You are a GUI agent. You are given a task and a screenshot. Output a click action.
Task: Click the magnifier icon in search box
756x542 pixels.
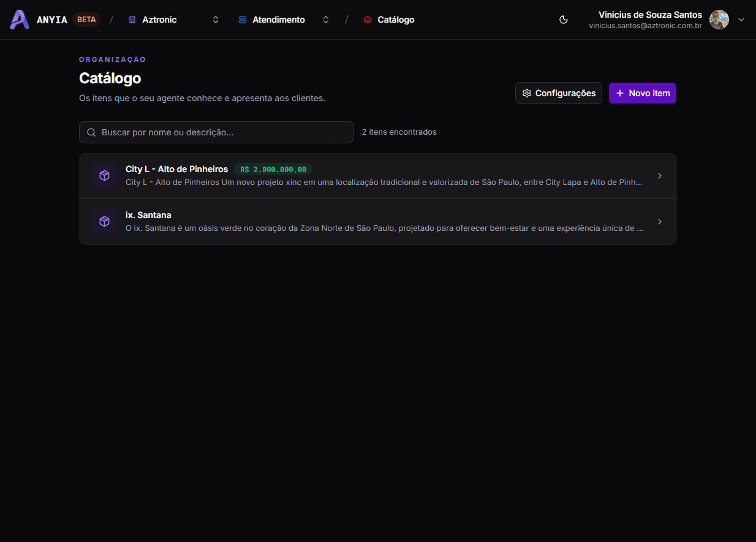click(91, 132)
